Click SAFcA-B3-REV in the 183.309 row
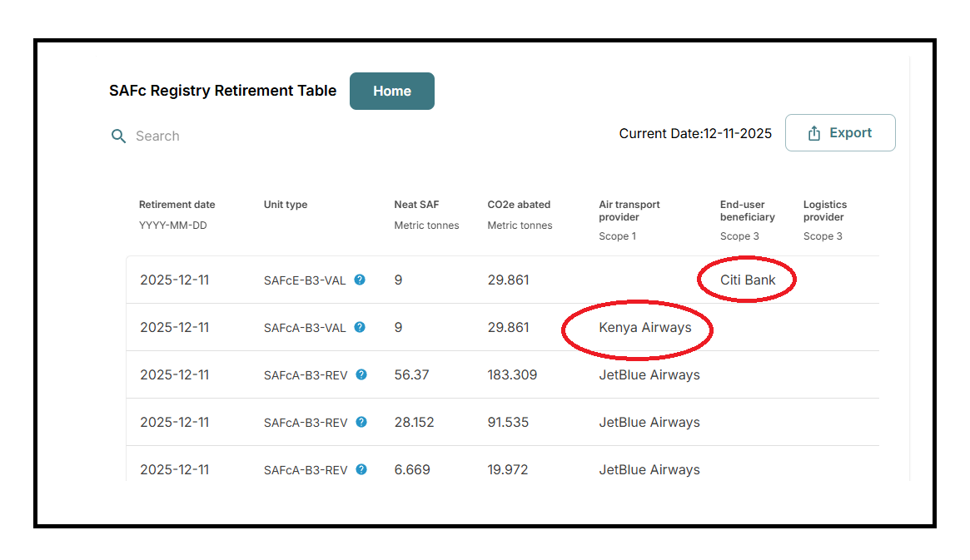 click(306, 376)
